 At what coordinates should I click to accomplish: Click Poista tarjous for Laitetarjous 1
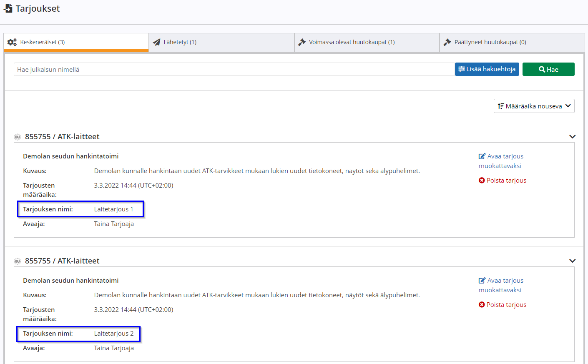point(503,181)
